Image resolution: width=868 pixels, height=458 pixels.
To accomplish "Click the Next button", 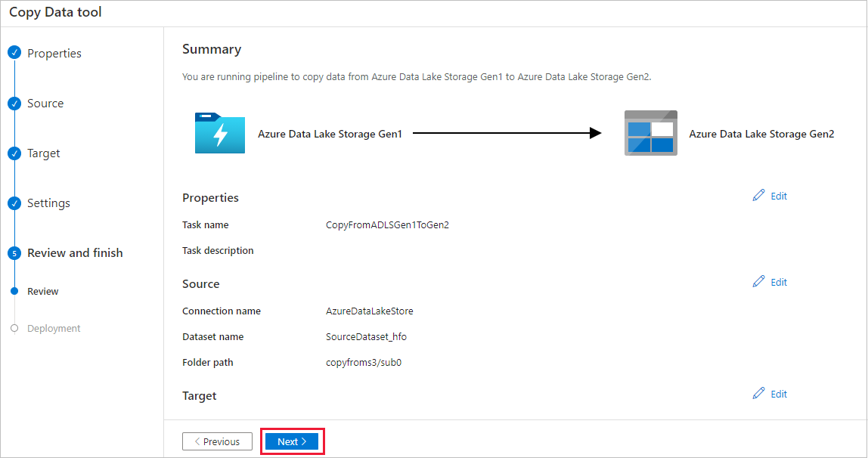I will [292, 441].
